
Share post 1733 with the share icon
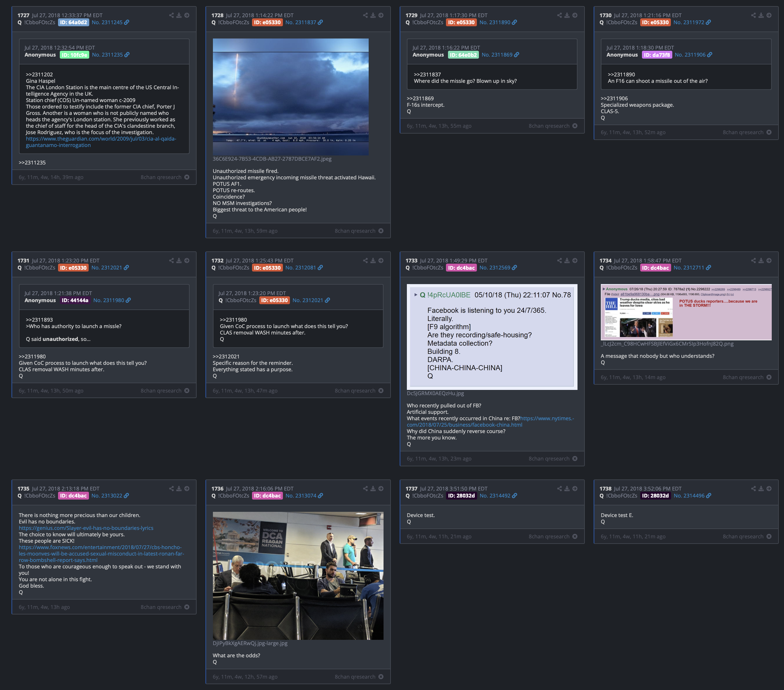pyautogui.click(x=560, y=260)
